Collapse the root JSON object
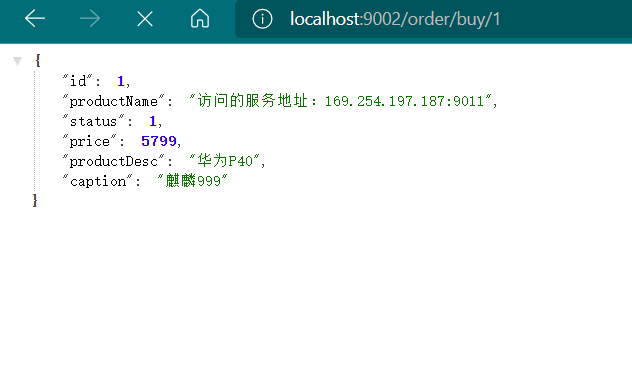This screenshot has width=632, height=375. (17, 61)
